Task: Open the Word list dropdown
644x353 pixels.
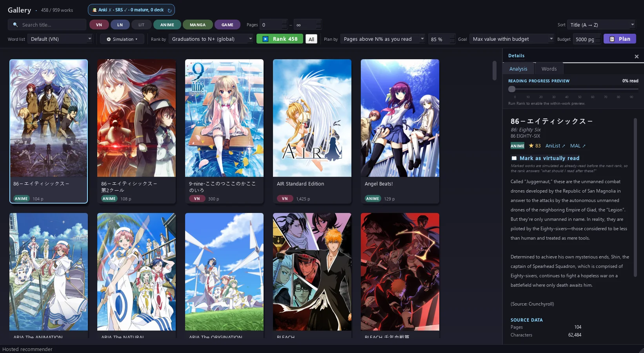Action: 60,39
